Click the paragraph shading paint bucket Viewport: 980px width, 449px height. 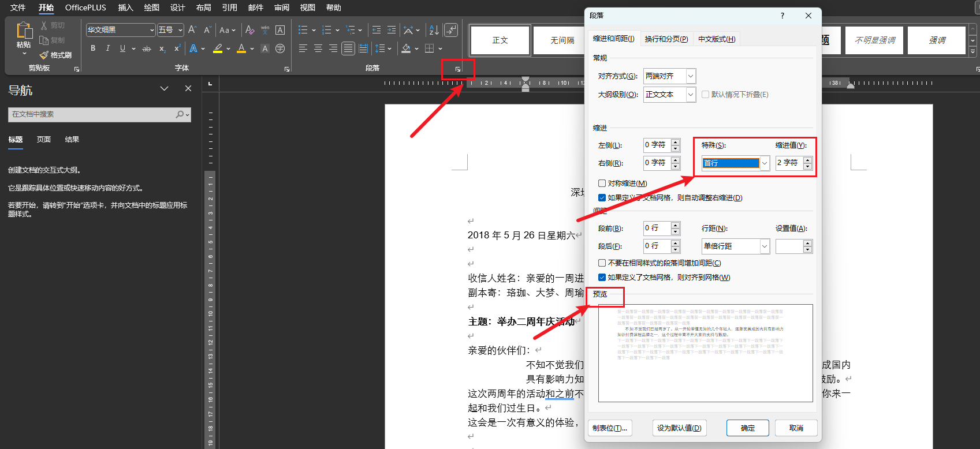point(407,48)
